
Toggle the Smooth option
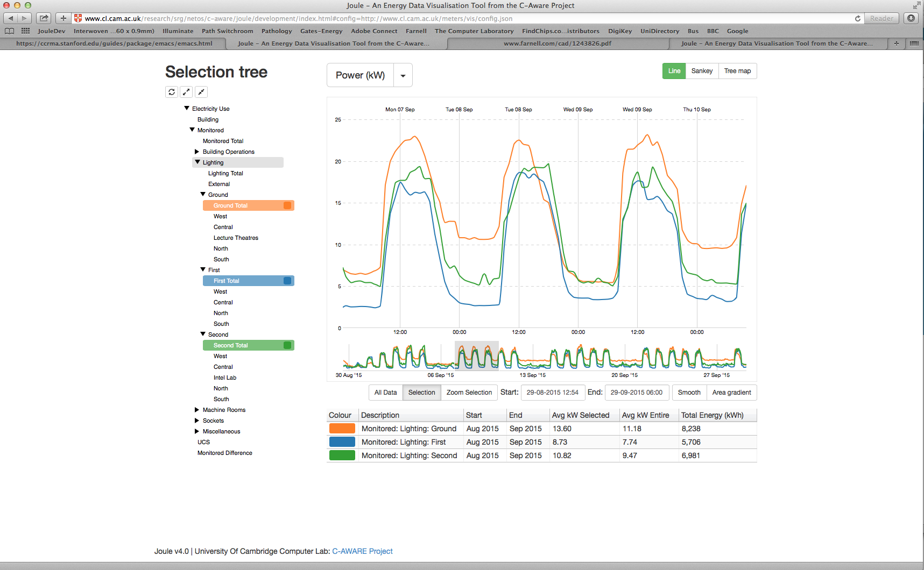689,393
